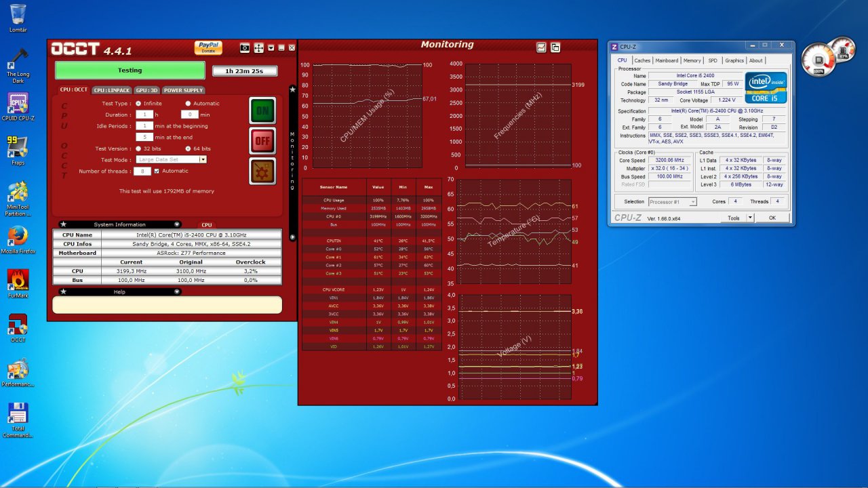This screenshot has height=488, width=868.
Task: Select the Total Commander desktop icon
Action: pos(18,420)
